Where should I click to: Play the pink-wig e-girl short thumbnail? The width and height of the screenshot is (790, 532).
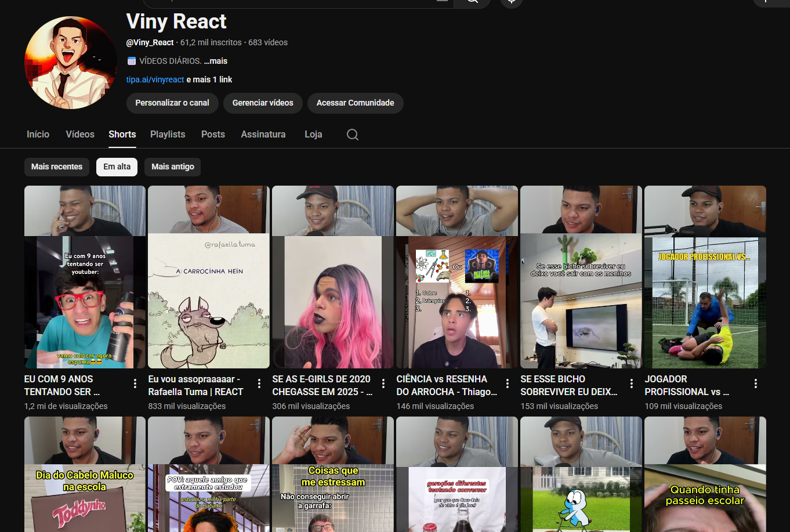(x=333, y=277)
